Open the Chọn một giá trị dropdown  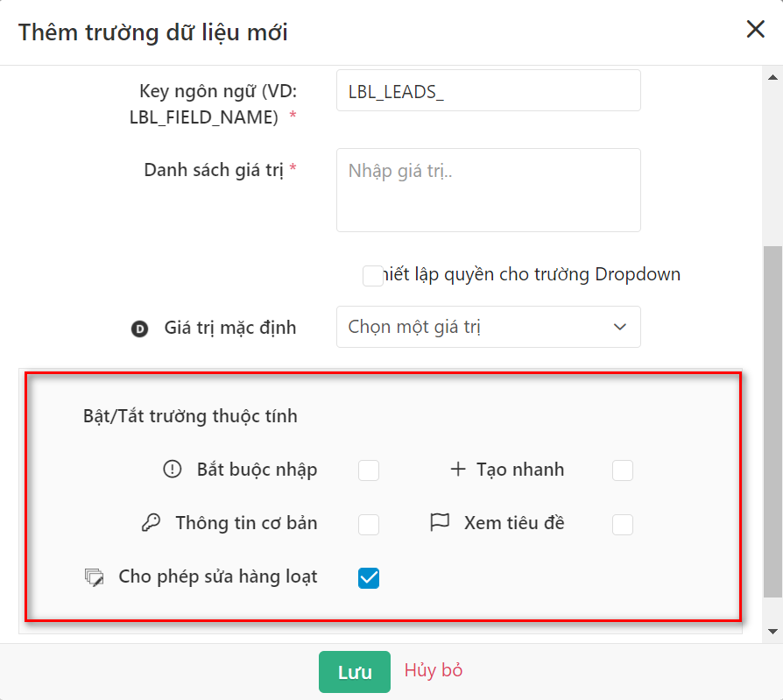[488, 326]
